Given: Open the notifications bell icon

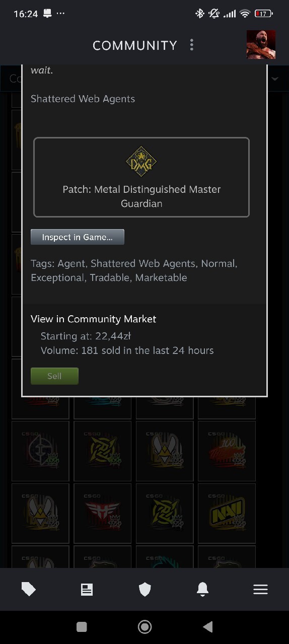Looking at the screenshot, I should [202, 589].
